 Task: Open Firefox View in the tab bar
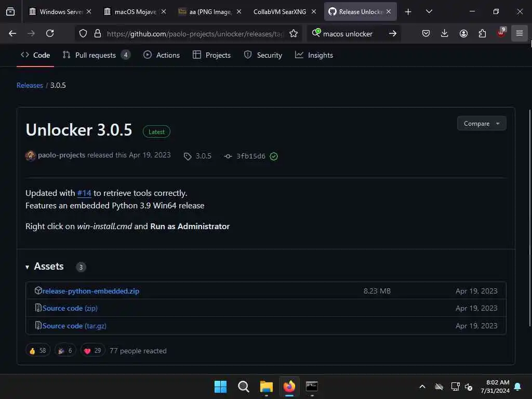(x=10, y=11)
